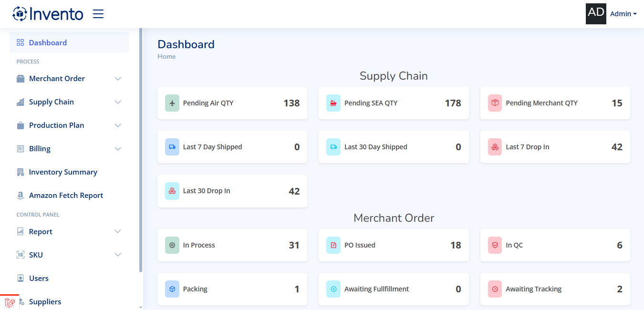644x310 pixels.
Task: Click the Pending SEA QTY ship icon
Action: click(333, 103)
